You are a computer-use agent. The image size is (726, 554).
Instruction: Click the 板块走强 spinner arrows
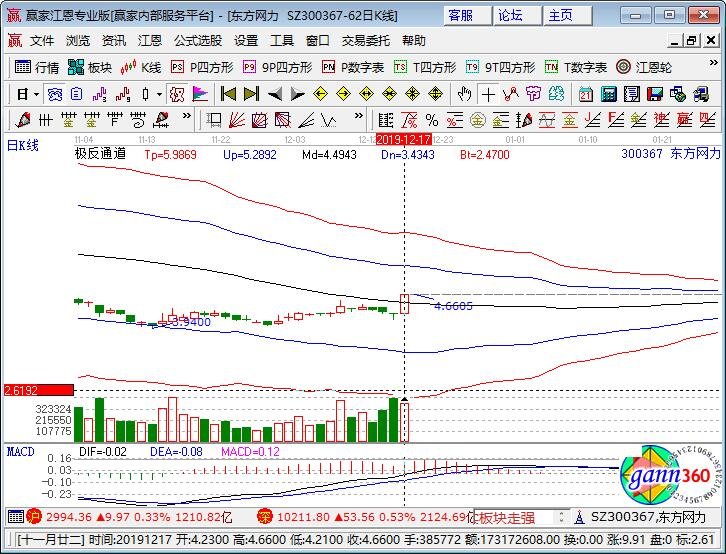click(x=561, y=517)
